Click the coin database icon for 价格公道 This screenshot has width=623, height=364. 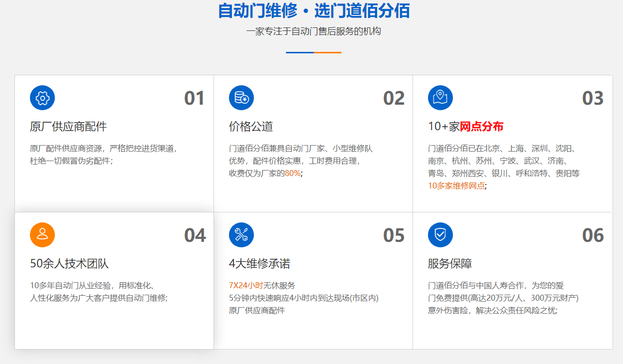241,98
